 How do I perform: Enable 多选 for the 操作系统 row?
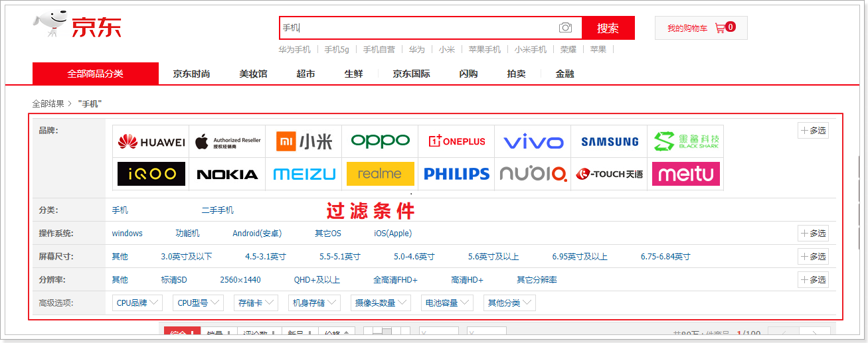coord(813,234)
